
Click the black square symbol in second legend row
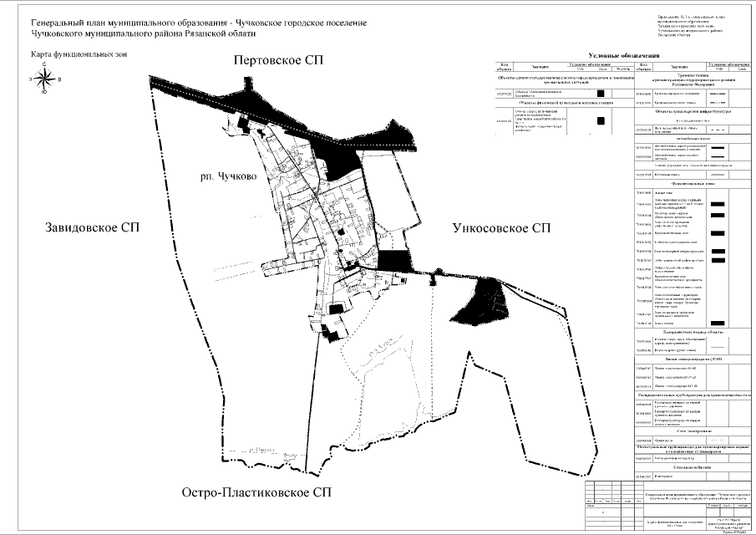point(601,121)
